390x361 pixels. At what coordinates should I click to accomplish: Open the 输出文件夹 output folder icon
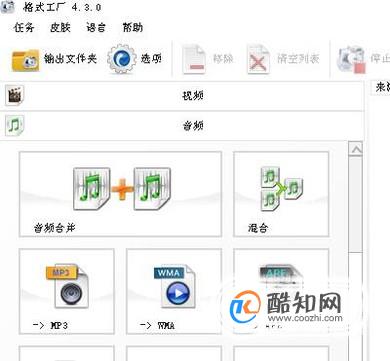pos(25,60)
